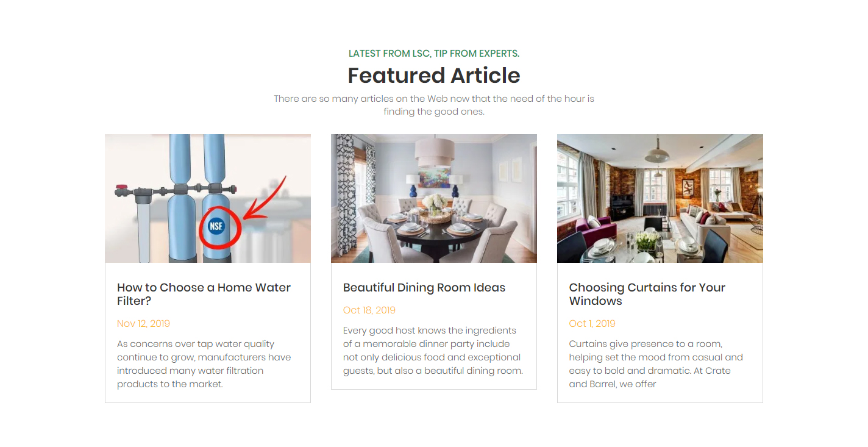Click the water filter article excerpt text
This screenshot has height=447, width=868.
(204, 364)
